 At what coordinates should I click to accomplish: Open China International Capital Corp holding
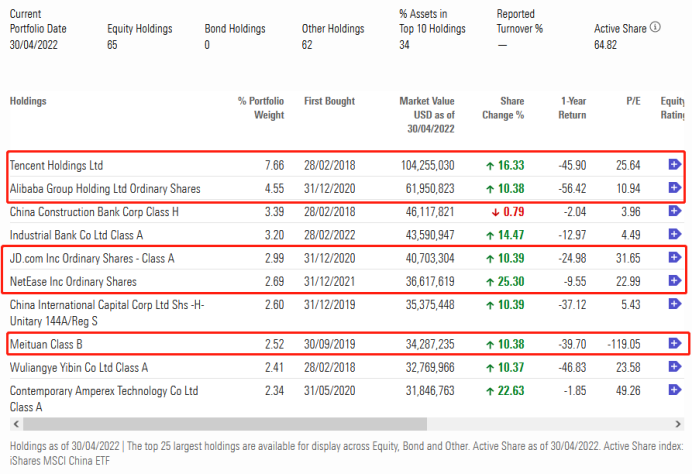104,305
